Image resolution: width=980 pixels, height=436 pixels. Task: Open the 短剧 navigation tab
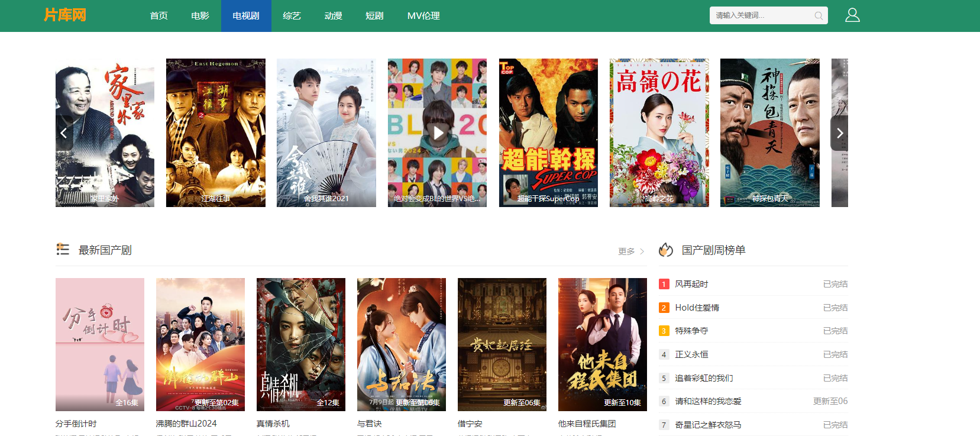(x=374, y=15)
